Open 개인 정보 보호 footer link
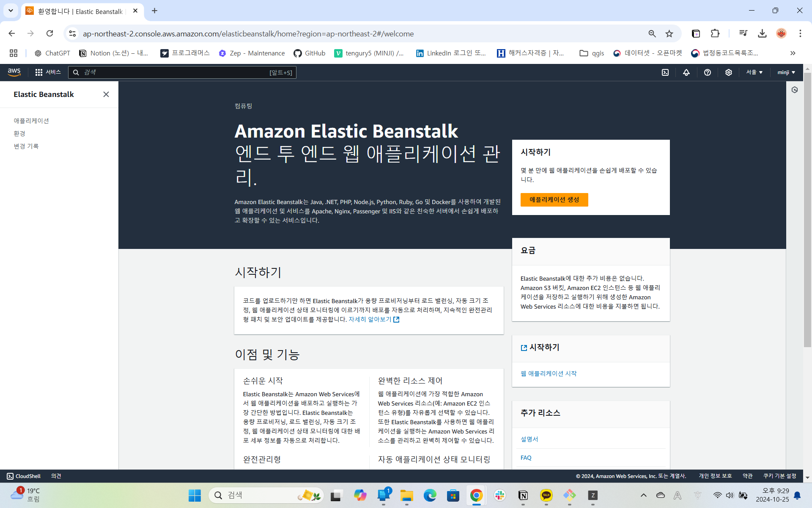The height and width of the screenshot is (508, 812). 715,476
